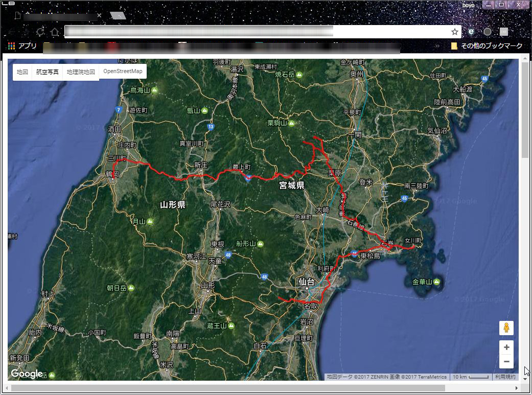
Task: Click the 鶴岡 city label
Action: pos(112,174)
